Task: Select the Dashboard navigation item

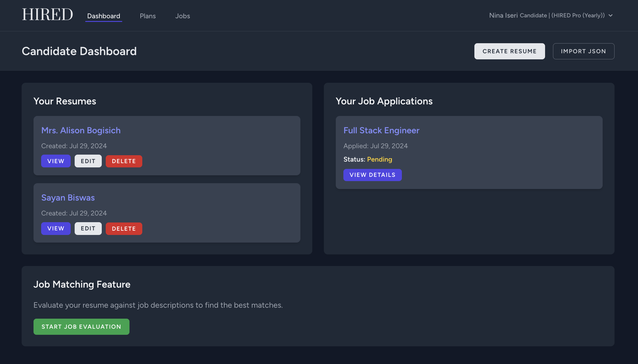Action: 104,16
